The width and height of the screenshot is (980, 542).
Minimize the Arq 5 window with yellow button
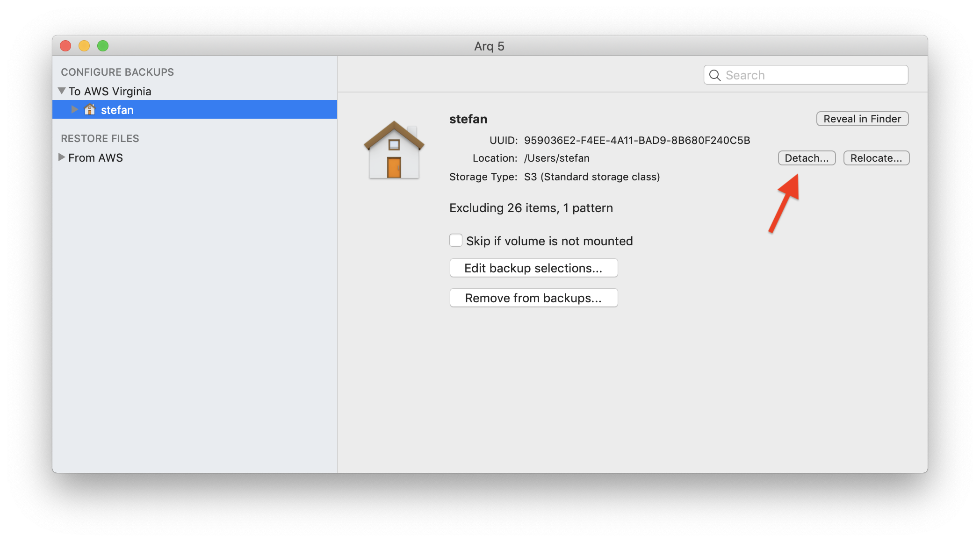tap(84, 46)
